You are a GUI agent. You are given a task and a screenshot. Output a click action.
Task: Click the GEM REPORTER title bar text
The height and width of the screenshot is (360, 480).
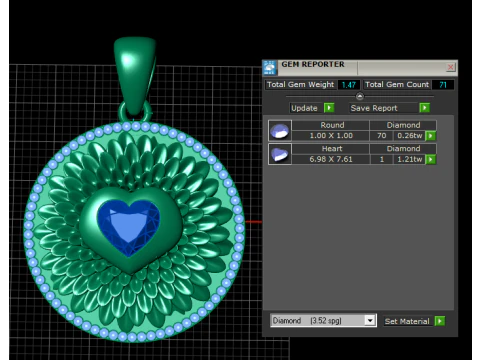(x=313, y=64)
